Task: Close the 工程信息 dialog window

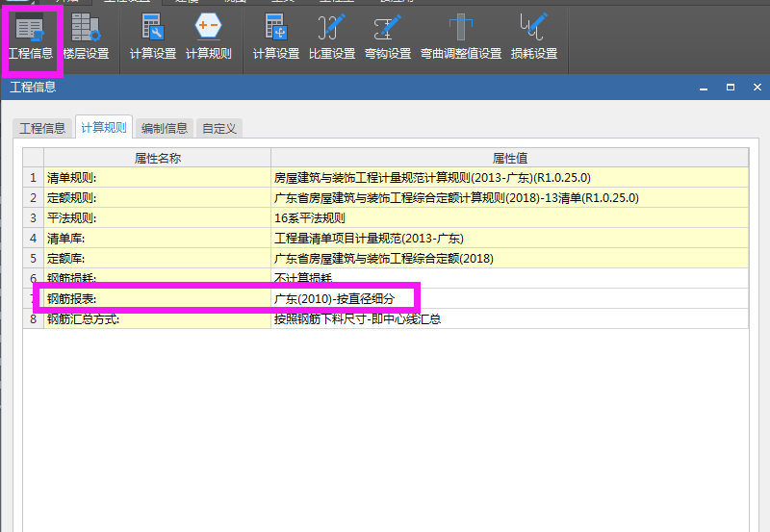Action: [757, 88]
